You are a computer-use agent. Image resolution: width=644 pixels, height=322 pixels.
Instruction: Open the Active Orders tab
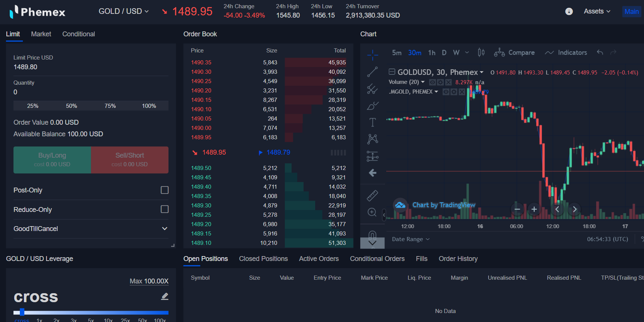tap(319, 259)
